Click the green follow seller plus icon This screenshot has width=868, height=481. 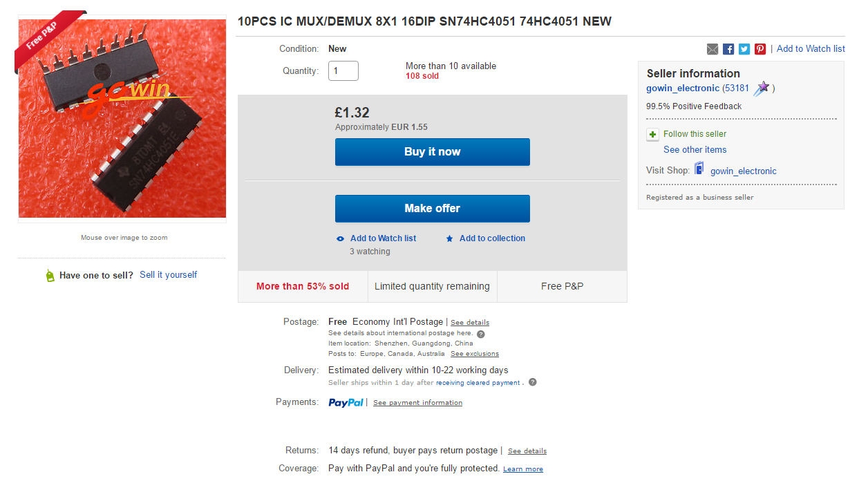(x=652, y=134)
